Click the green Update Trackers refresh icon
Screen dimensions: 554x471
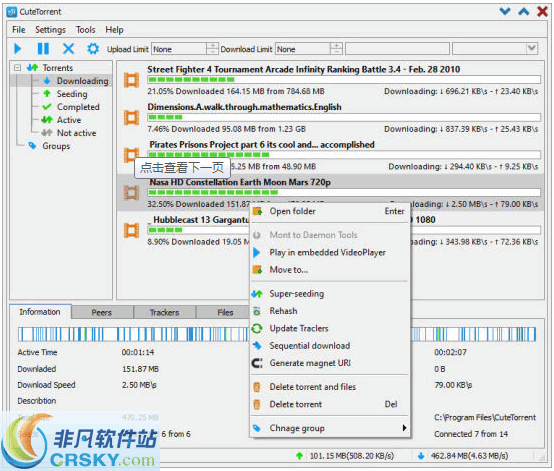point(257,329)
